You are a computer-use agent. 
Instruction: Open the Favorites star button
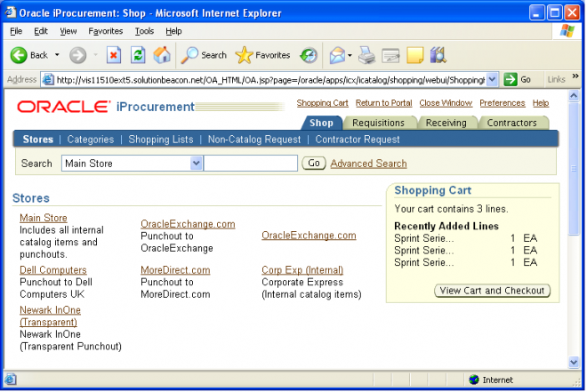click(x=262, y=55)
